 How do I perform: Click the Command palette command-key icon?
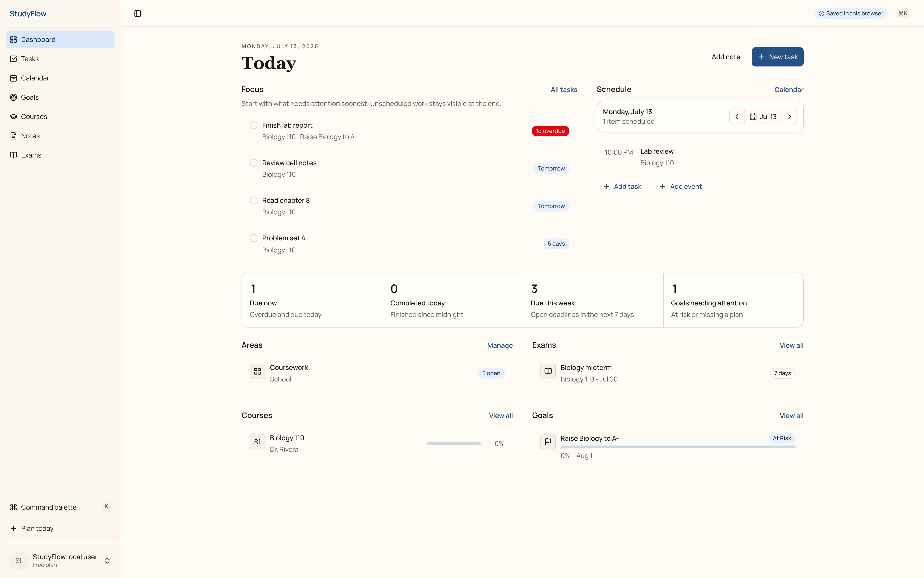[13, 507]
